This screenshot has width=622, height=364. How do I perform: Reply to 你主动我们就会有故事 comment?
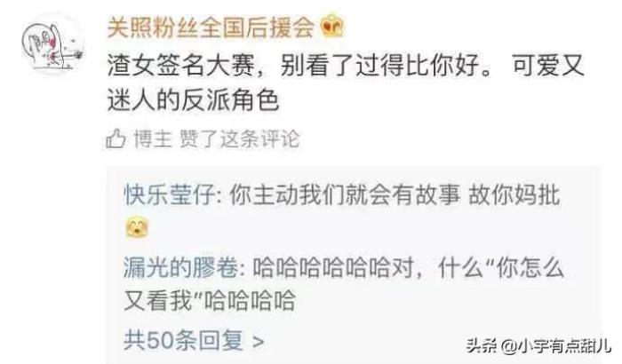[x=345, y=195]
